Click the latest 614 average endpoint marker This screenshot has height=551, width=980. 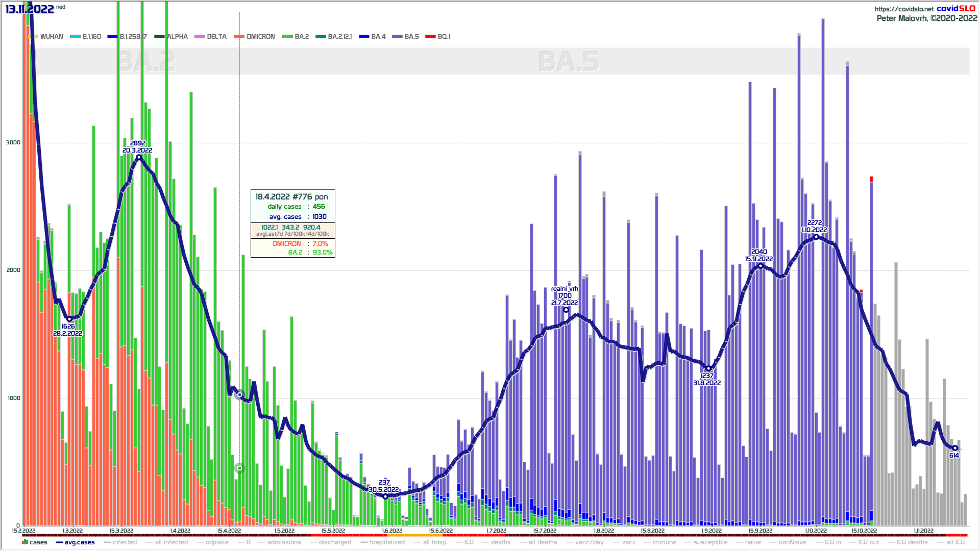(x=955, y=448)
